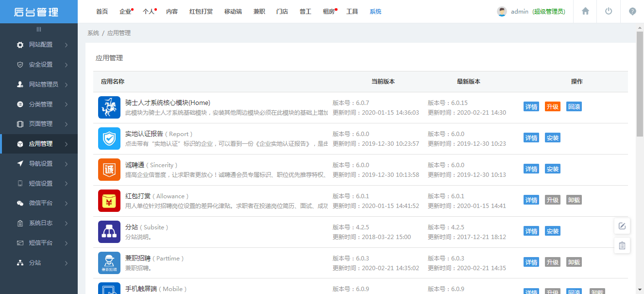Expand 导航设置 with its chevron
Viewport: 644px width, 294px height.
pyautogui.click(x=66, y=164)
